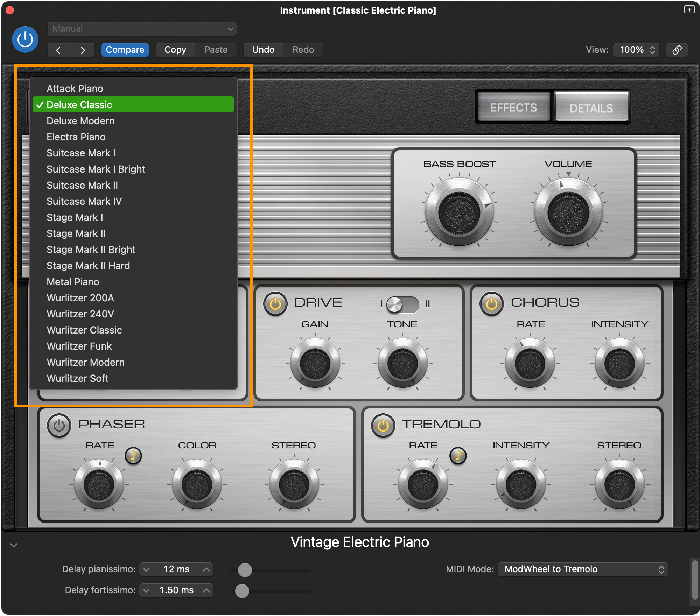The width and height of the screenshot is (700, 616).
Task: Click the 12 ms Delay pianissimo value field
Action: [x=176, y=569]
